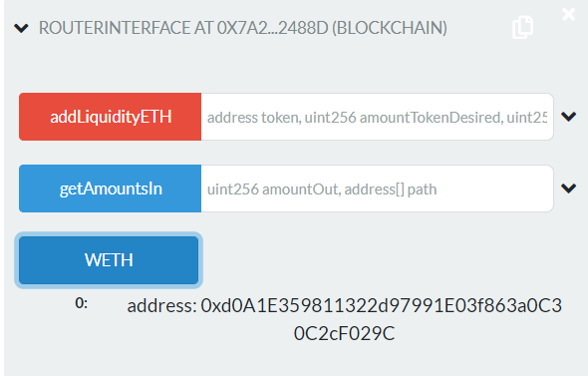Click the wrapped address ending 0C2cF029C

344,333
